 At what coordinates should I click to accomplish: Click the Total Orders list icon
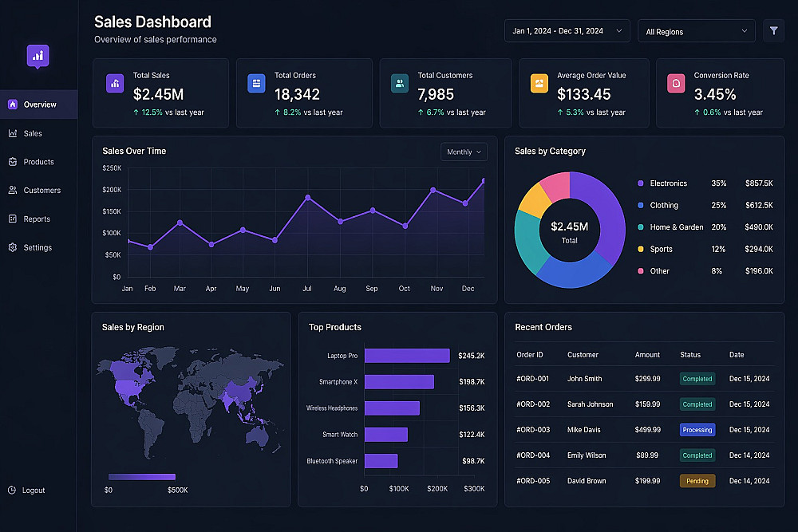tap(256, 84)
